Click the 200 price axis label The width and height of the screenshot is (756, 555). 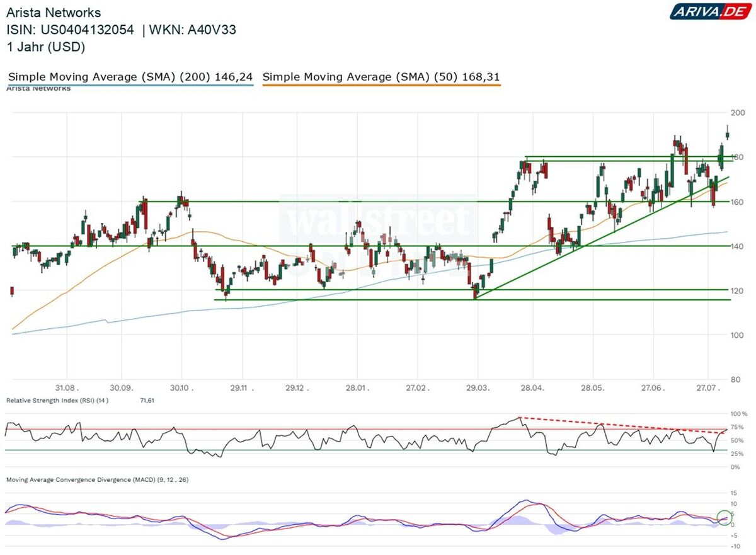(x=738, y=113)
